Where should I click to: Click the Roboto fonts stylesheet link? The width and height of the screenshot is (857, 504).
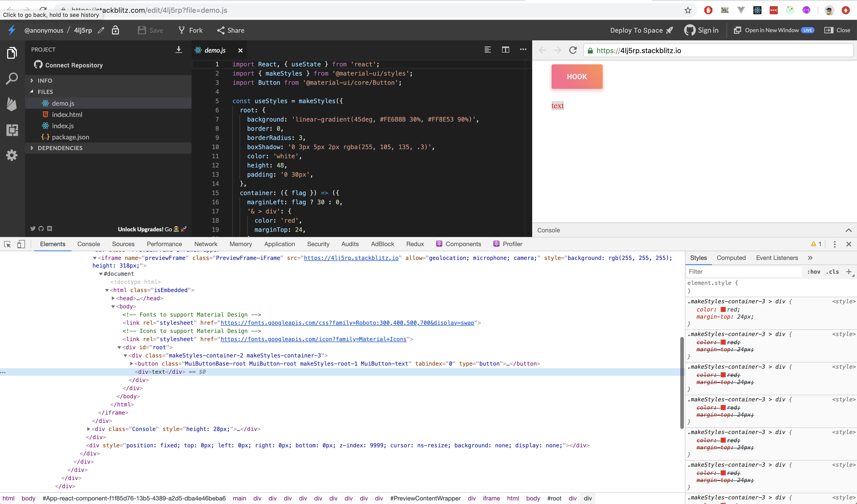[x=347, y=323]
